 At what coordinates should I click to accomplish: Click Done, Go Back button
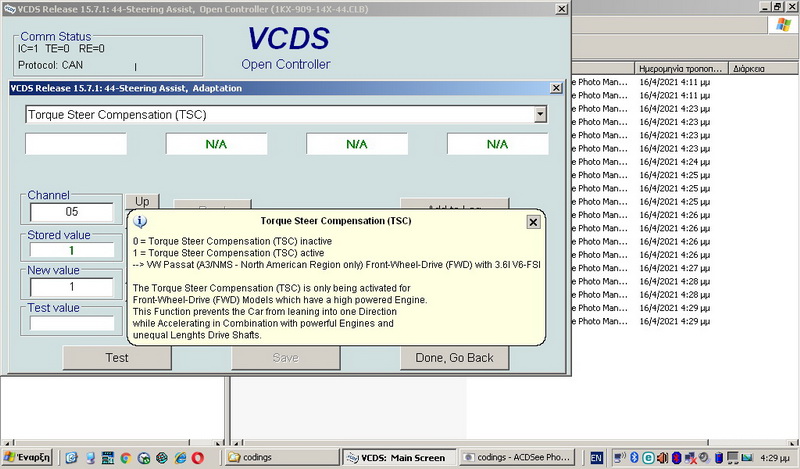tap(454, 358)
